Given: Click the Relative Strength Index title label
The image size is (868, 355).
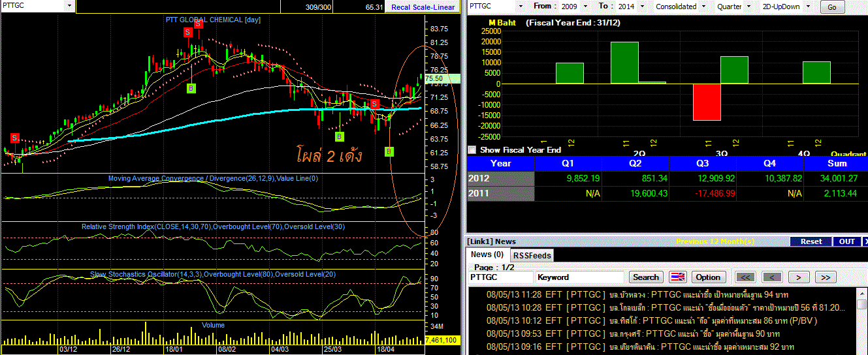Looking at the screenshot, I should 212,226.
